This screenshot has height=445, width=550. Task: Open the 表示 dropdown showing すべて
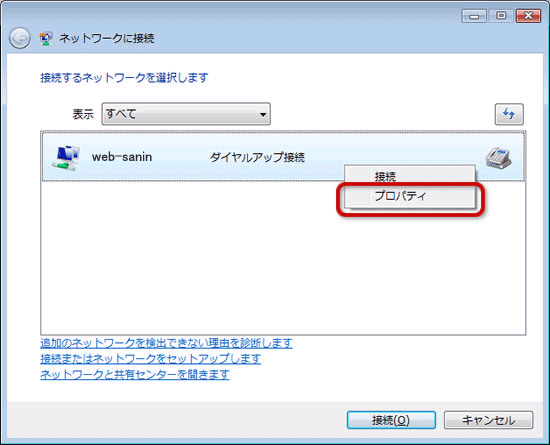pyautogui.click(x=186, y=114)
